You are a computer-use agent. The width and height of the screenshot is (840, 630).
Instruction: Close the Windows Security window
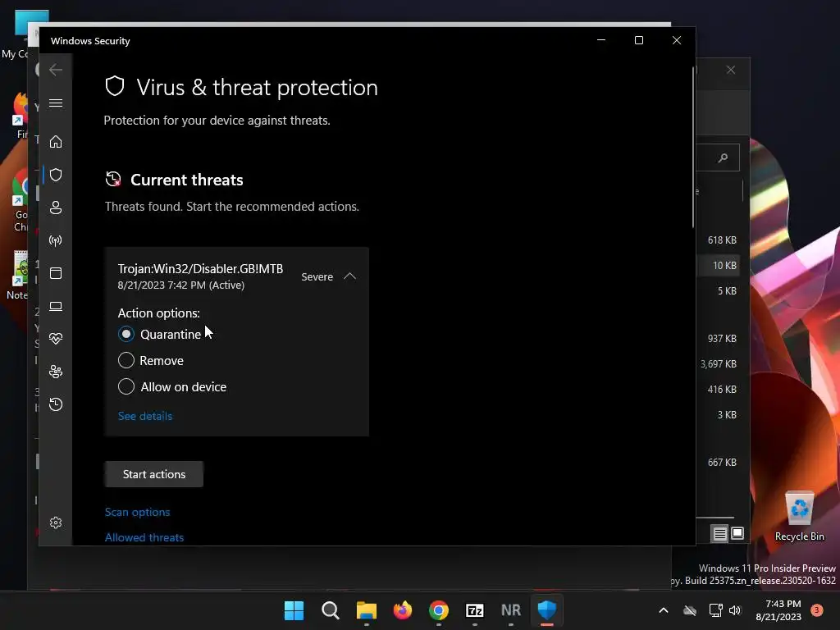coord(677,40)
